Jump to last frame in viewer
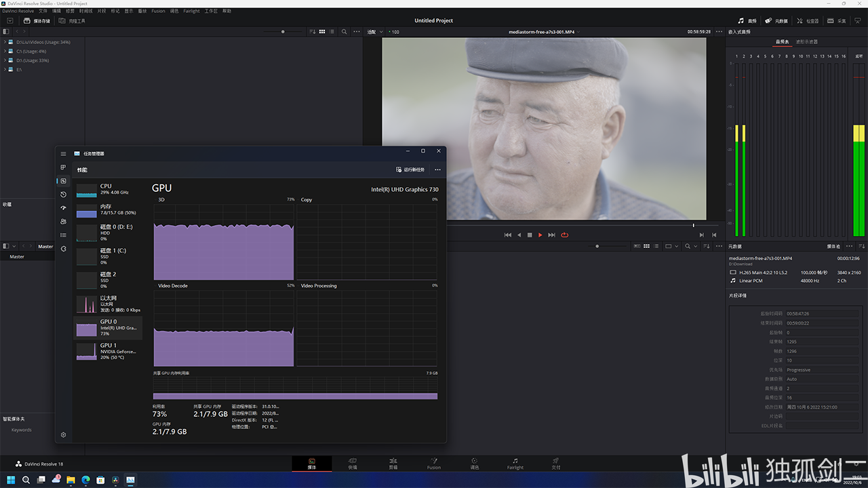This screenshot has height=488, width=868. click(x=551, y=235)
